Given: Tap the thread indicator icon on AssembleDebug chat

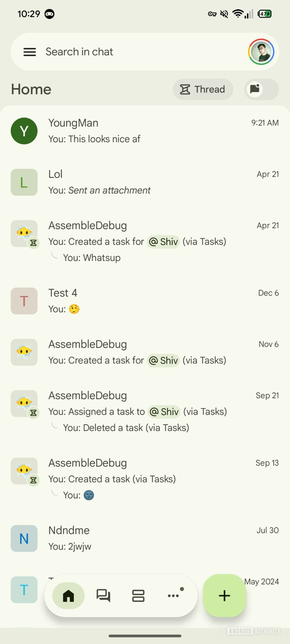Looking at the screenshot, I should point(34,243).
